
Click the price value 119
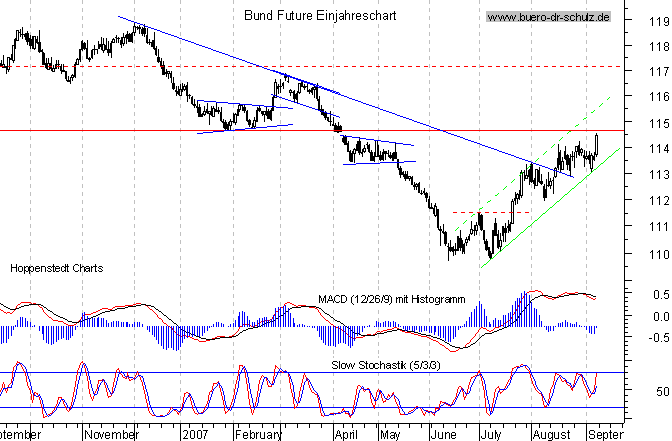660,21
